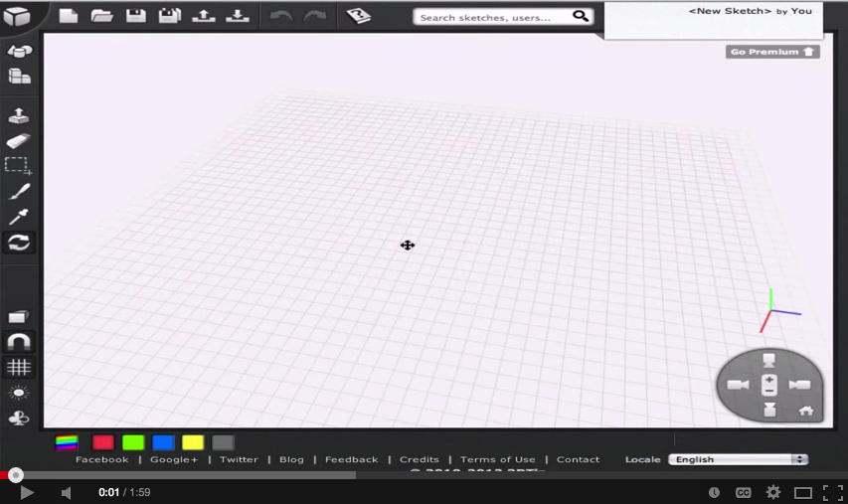Open the Feedback link
This screenshot has height=504, width=848.
(352, 459)
